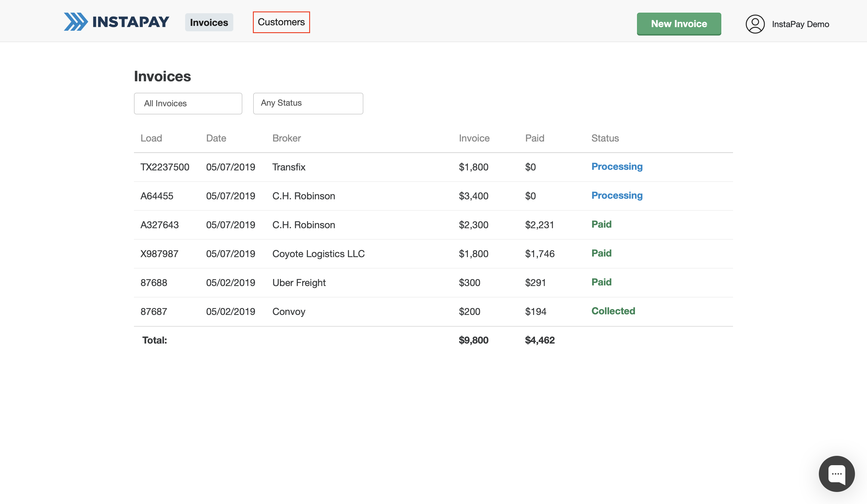The width and height of the screenshot is (867, 504).
Task: Click date 05/07/2019 in Transfix row
Action: tap(231, 167)
